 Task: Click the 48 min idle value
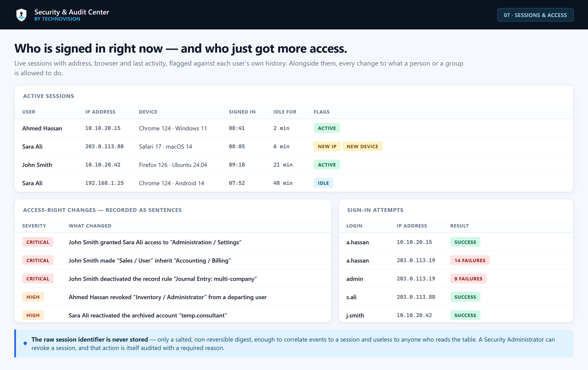(283, 183)
